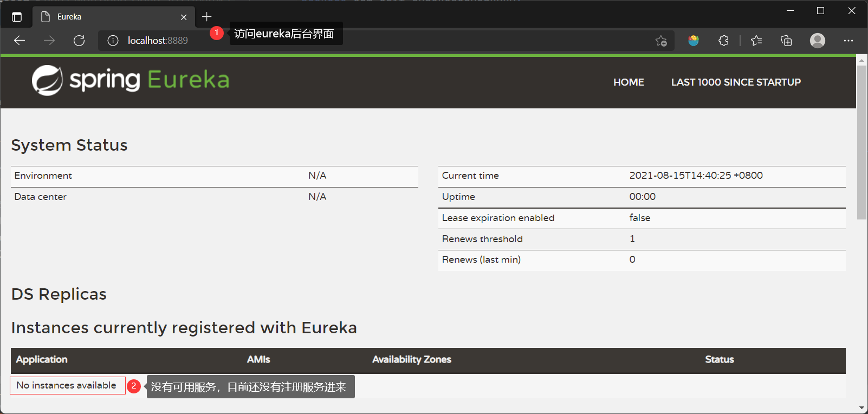Select the Eureka browser tab
The image size is (868, 414).
pyautogui.click(x=114, y=17)
